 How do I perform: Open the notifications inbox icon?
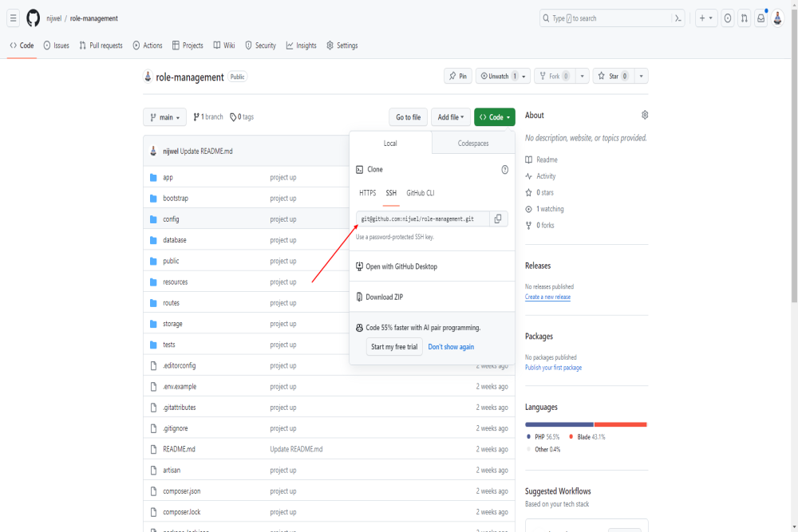[760, 18]
